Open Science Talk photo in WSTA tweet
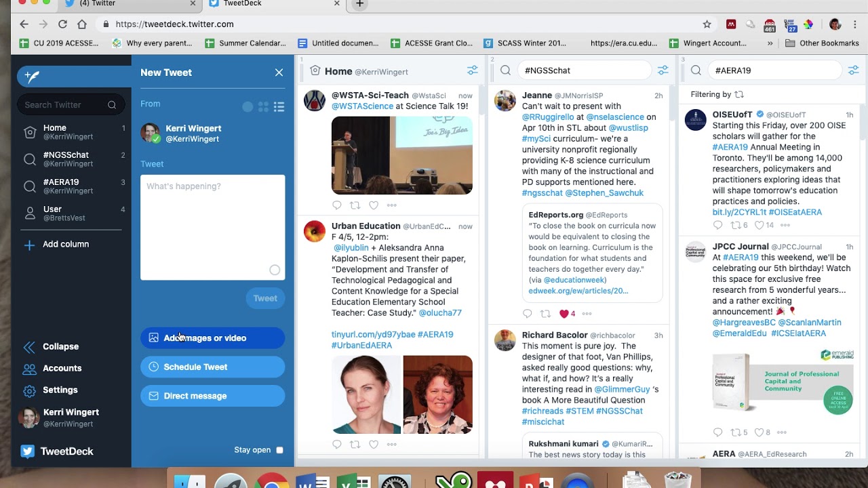Viewport: 868px width, 488px height. (x=402, y=155)
